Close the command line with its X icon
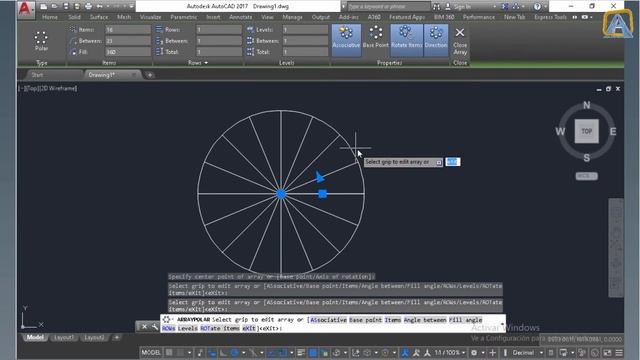640x360 pixels. click(x=144, y=327)
